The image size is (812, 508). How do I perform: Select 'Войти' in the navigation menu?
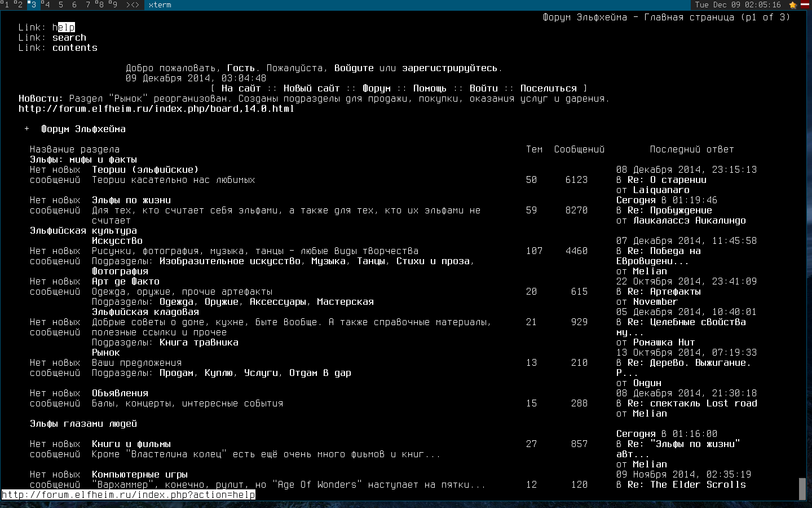(x=484, y=88)
